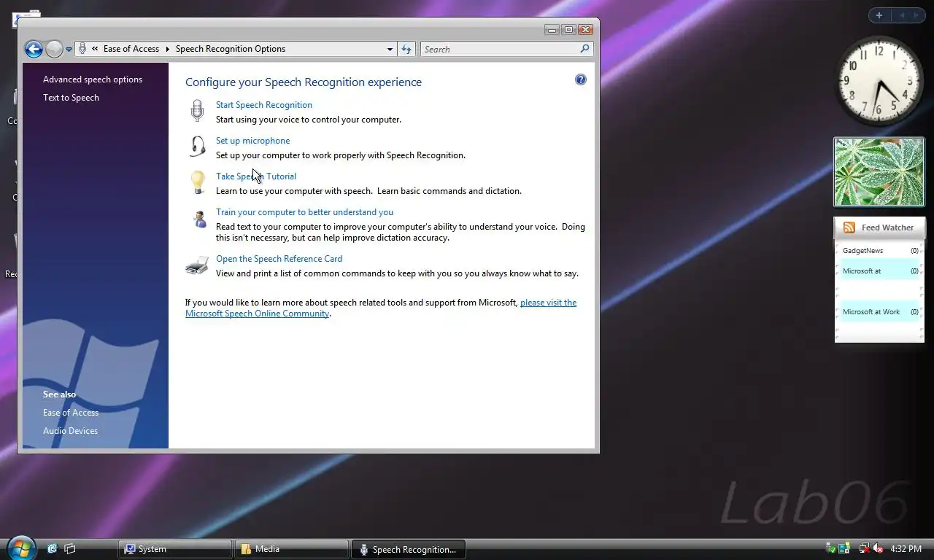Click the printer icon beside Speech Reference Card
934x560 pixels.
click(197, 265)
